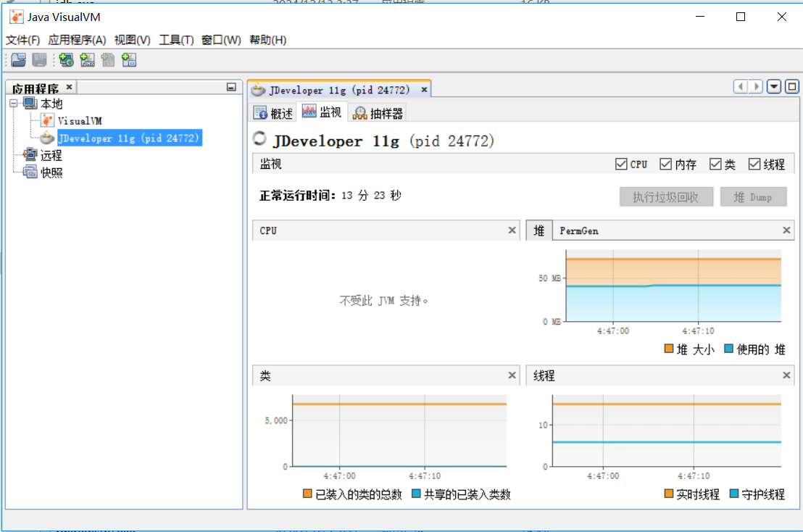Click orange Live threads legend swatch
This screenshot has width=803, height=532.
(669, 494)
